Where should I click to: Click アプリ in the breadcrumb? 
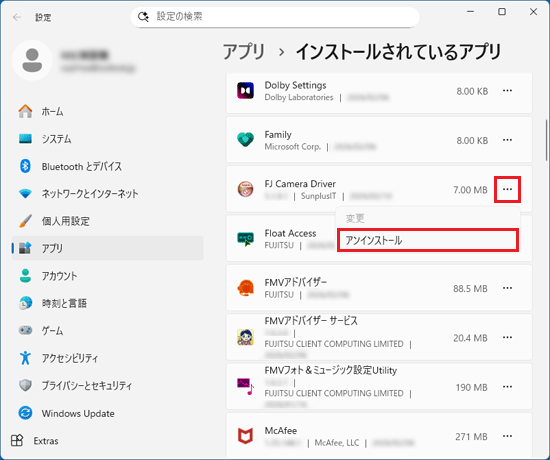point(243,52)
